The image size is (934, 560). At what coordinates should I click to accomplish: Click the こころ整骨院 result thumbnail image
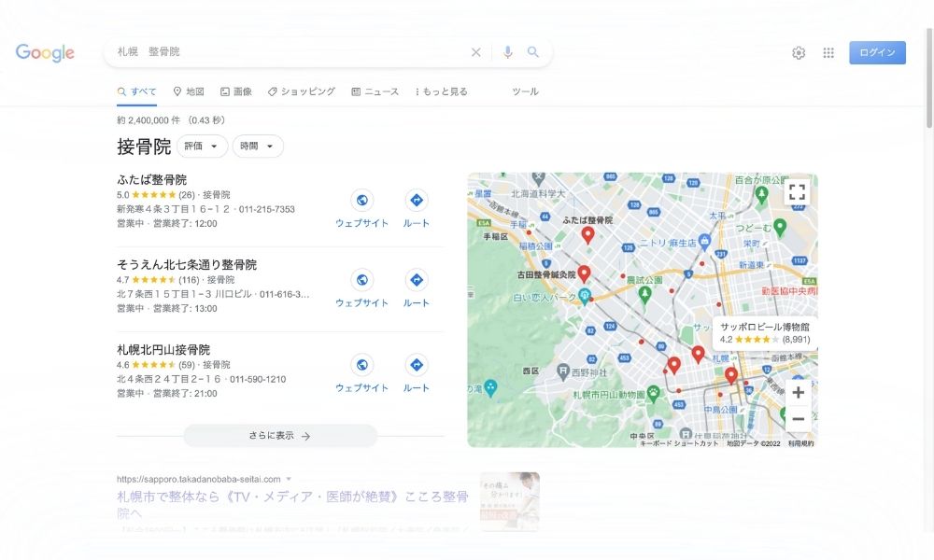click(510, 501)
